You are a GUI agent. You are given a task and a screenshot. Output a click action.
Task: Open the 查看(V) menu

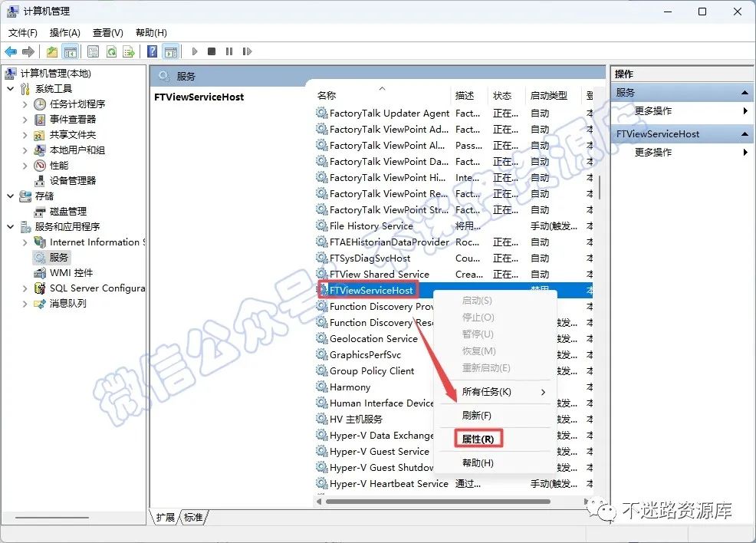pyautogui.click(x=107, y=33)
